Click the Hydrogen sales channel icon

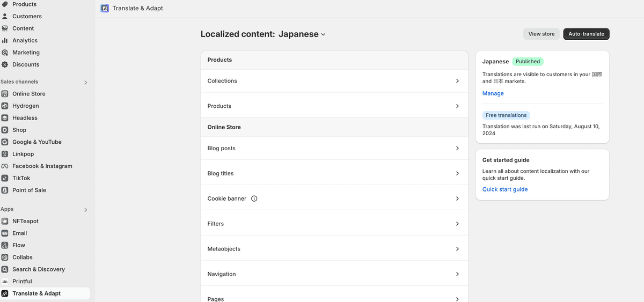tap(5, 106)
